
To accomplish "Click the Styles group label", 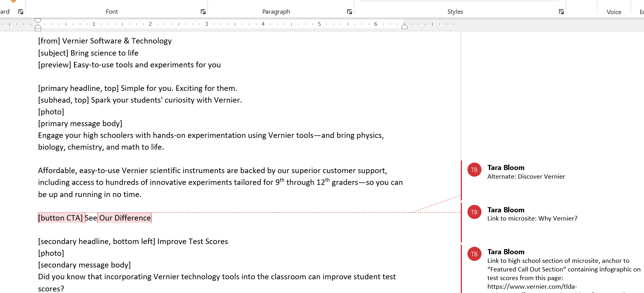I will [455, 12].
